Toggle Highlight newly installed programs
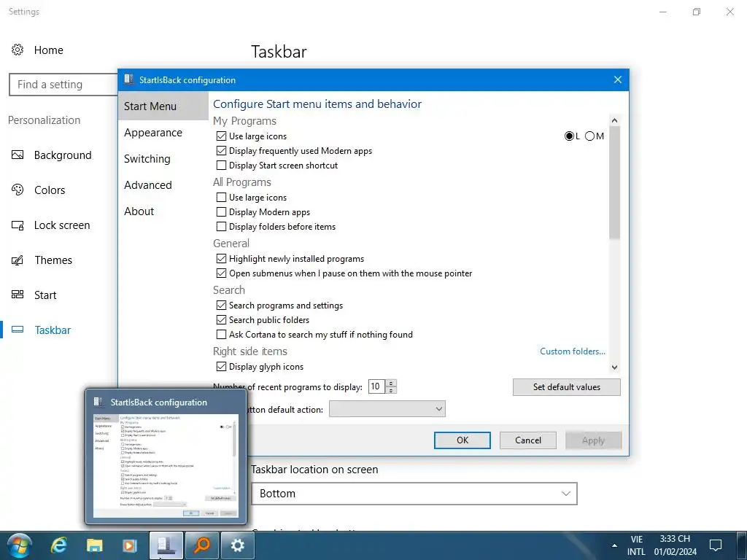Viewport: 747px width, 560px height. pos(221,259)
